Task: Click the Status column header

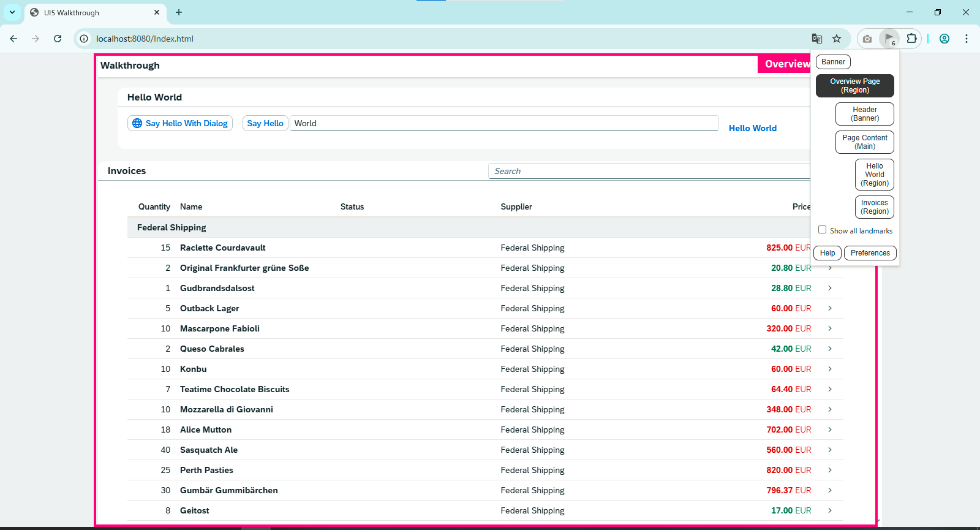Action: pos(352,207)
